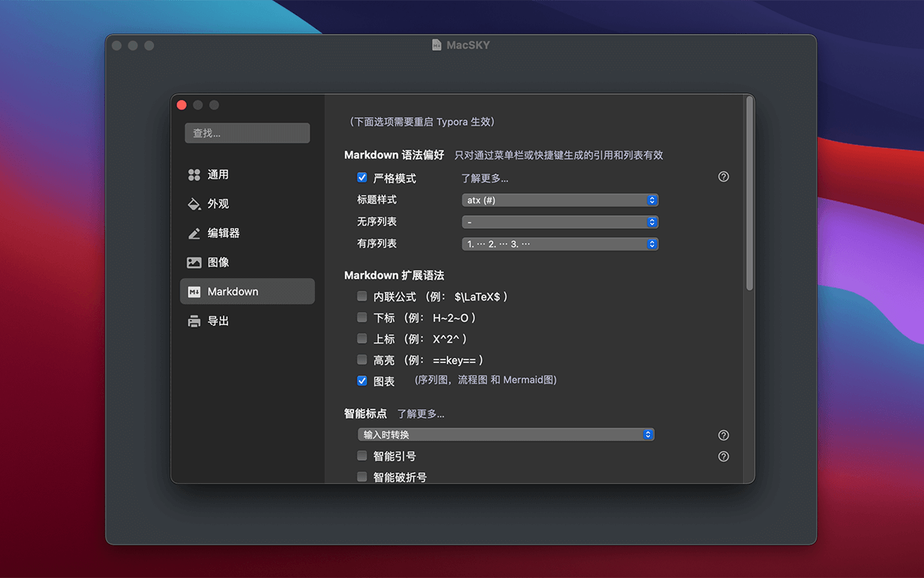Click the restart notice “下面选项需要重启 Typora 生效”
924x578 pixels.
[x=422, y=122]
